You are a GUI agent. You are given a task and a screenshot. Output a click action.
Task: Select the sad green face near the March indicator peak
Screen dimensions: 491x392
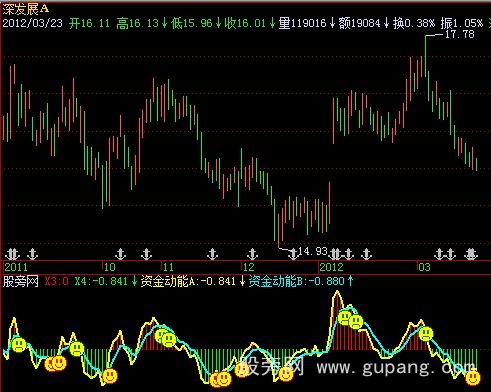coord(426,333)
